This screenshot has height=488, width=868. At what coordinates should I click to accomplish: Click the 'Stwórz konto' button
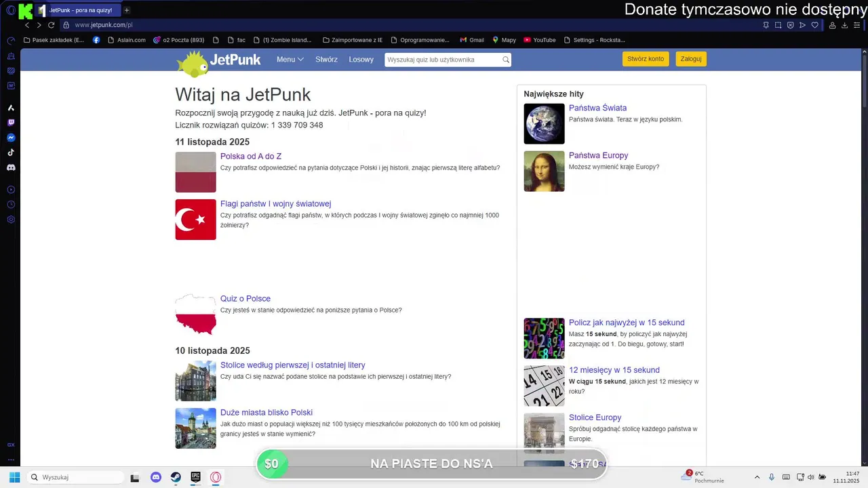tap(646, 59)
